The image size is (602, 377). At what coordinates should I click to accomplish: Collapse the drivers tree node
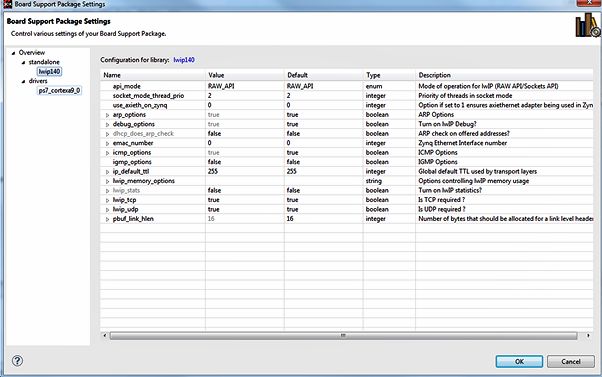coord(23,81)
